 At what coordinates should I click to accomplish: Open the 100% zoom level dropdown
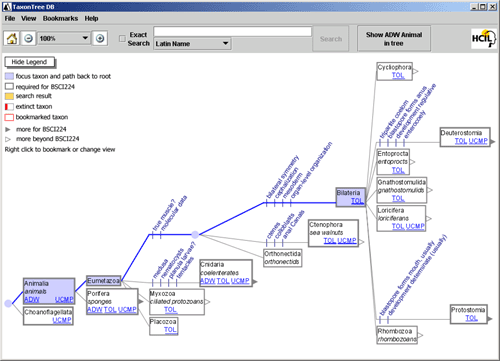(x=64, y=38)
